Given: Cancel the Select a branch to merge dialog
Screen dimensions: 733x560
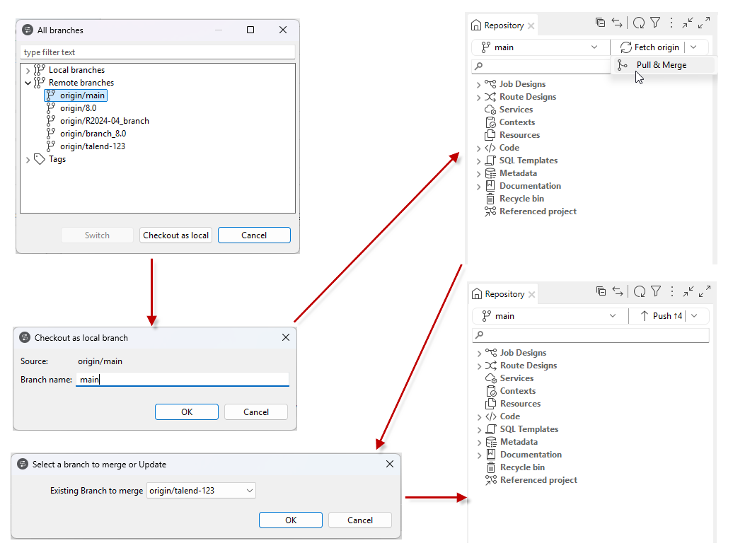Looking at the screenshot, I should (x=360, y=520).
